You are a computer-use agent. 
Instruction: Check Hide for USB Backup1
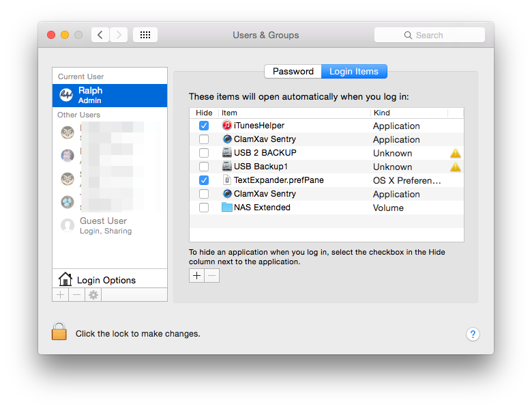[204, 167]
